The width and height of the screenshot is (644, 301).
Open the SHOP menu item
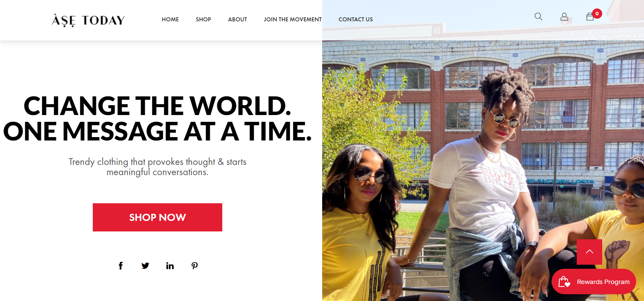tap(203, 19)
